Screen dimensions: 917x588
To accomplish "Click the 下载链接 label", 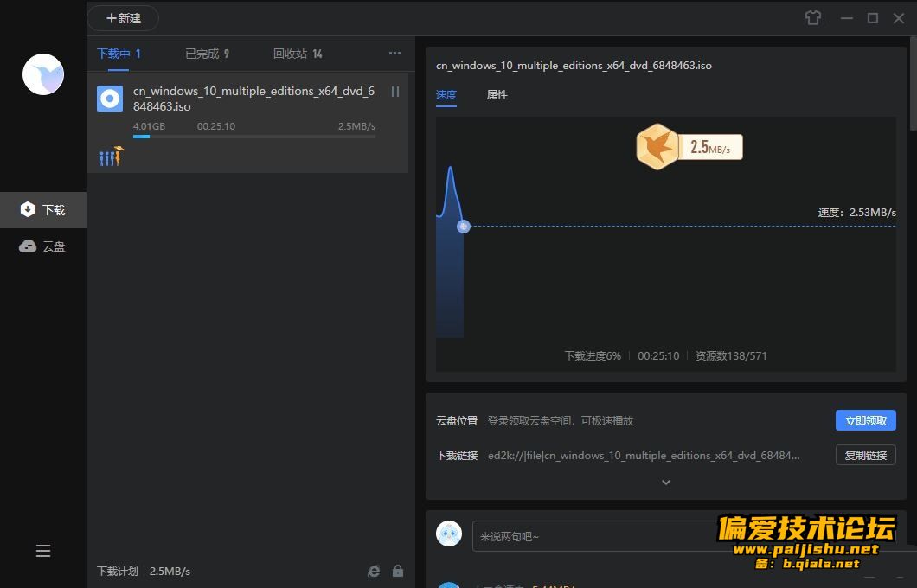I will [457, 456].
